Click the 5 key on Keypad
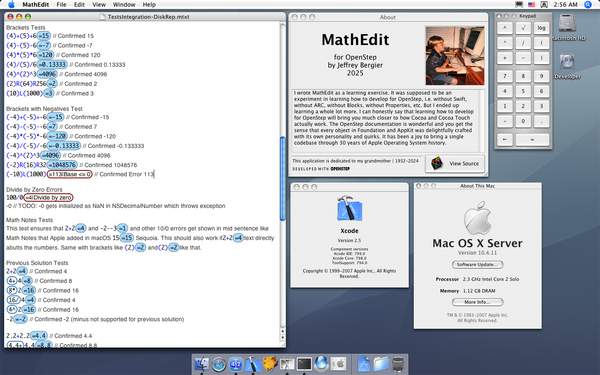 (x=523, y=91)
